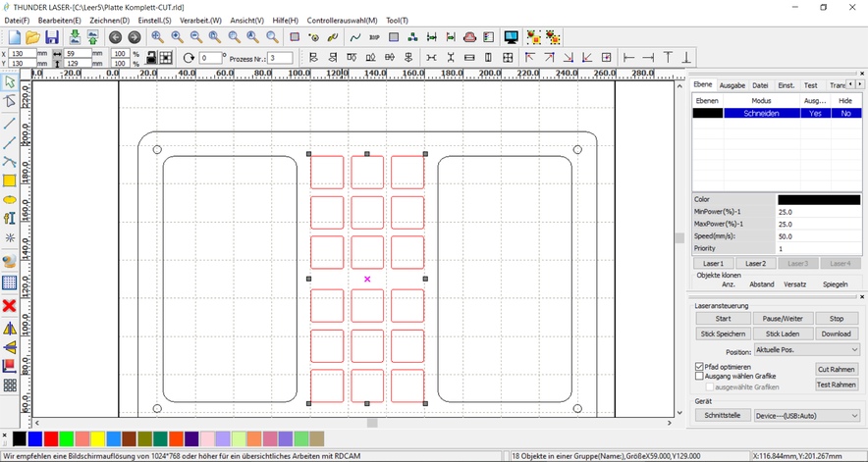Pick the blue swatch in bottom palette

coord(35,439)
